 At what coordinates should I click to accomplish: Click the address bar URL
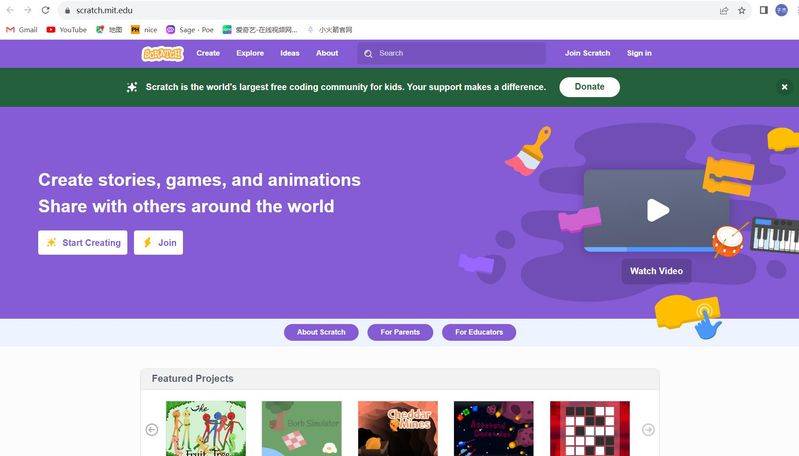click(104, 10)
